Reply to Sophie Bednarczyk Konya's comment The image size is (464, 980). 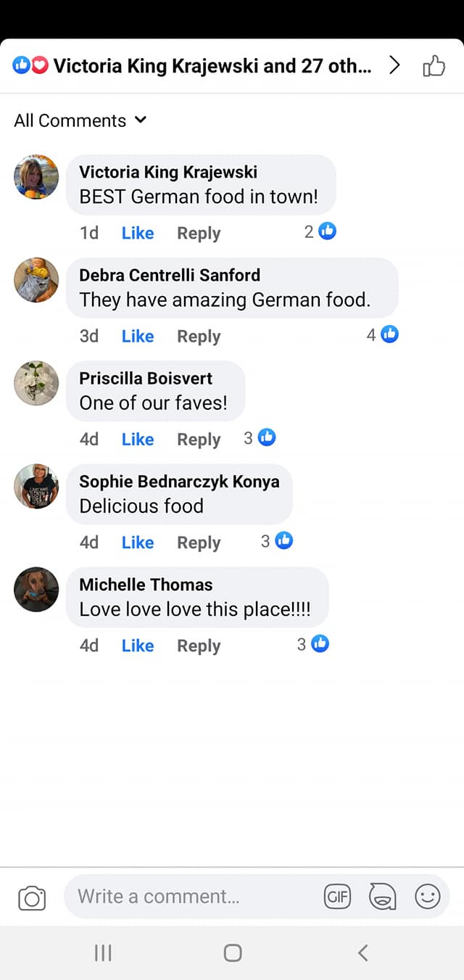pos(199,543)
